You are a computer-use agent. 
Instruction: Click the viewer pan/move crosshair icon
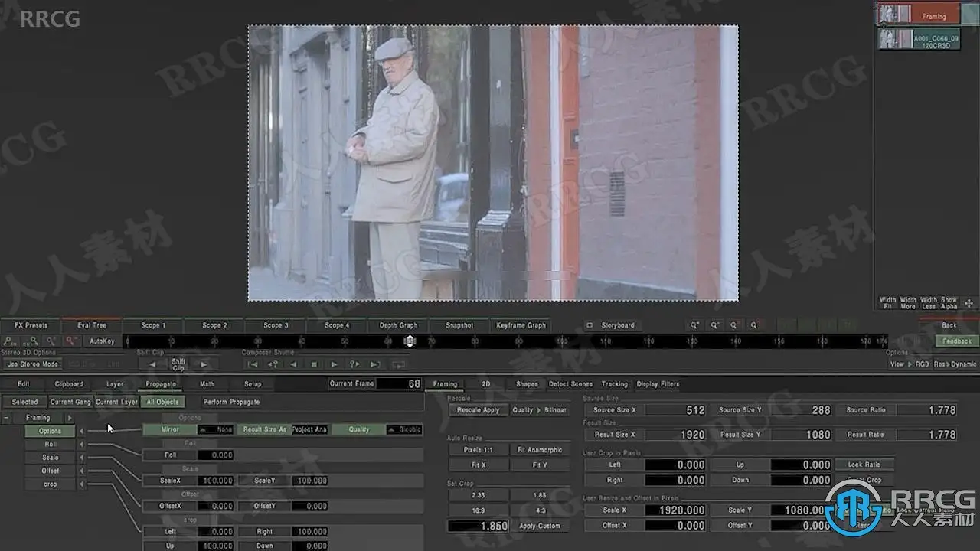tap(969, 303)
